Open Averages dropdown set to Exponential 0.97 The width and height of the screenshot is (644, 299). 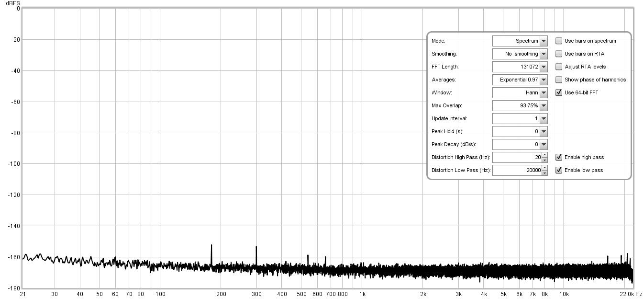520,80
